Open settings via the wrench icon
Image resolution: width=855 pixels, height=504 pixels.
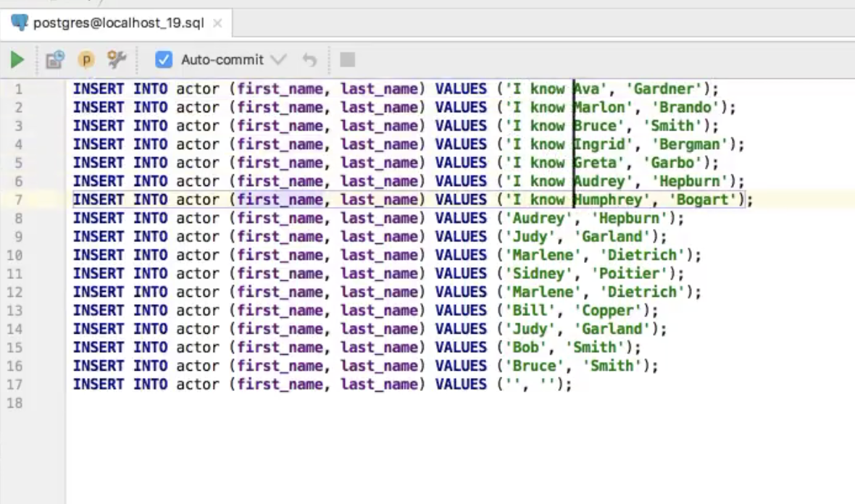point(117,60)
